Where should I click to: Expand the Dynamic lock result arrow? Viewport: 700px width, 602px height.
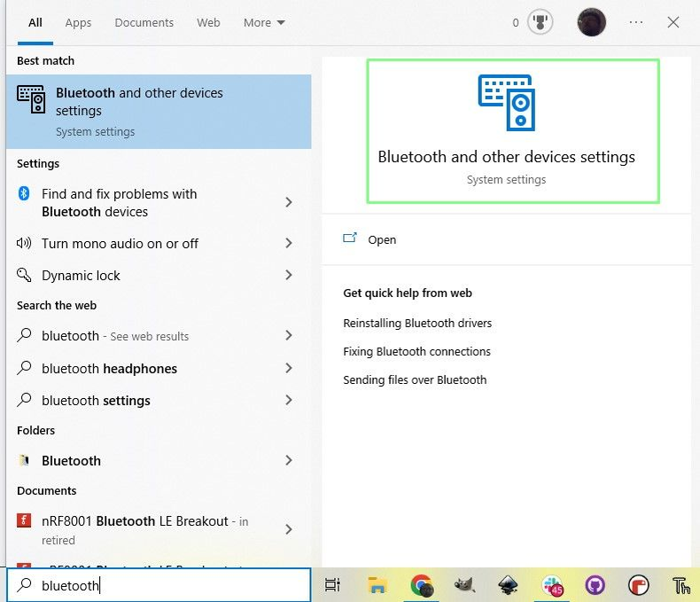coord(289,275)
